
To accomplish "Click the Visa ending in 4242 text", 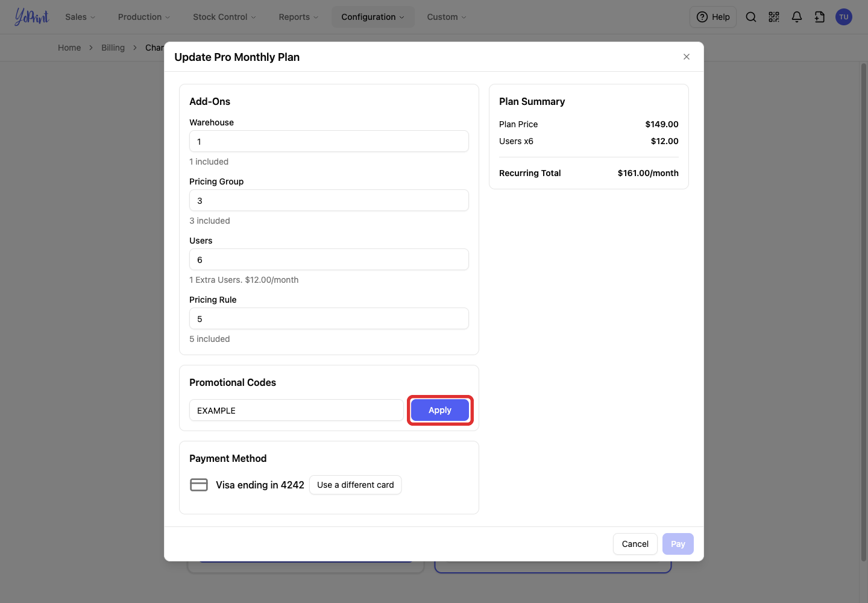I will click(260, 485).
